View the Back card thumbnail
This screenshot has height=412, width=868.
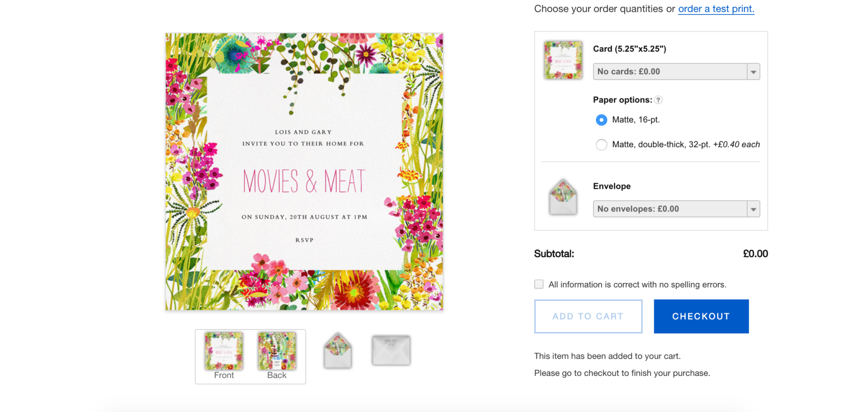tap(277, 351)
